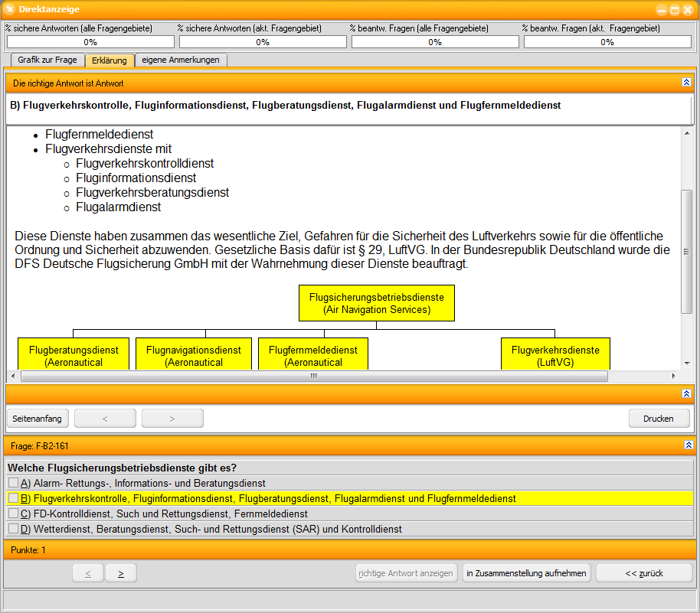This screenshot has height=613, width=700.
Task: Click 'richtige Antwort anzeigen' button
Action: [x=406, y=573]
